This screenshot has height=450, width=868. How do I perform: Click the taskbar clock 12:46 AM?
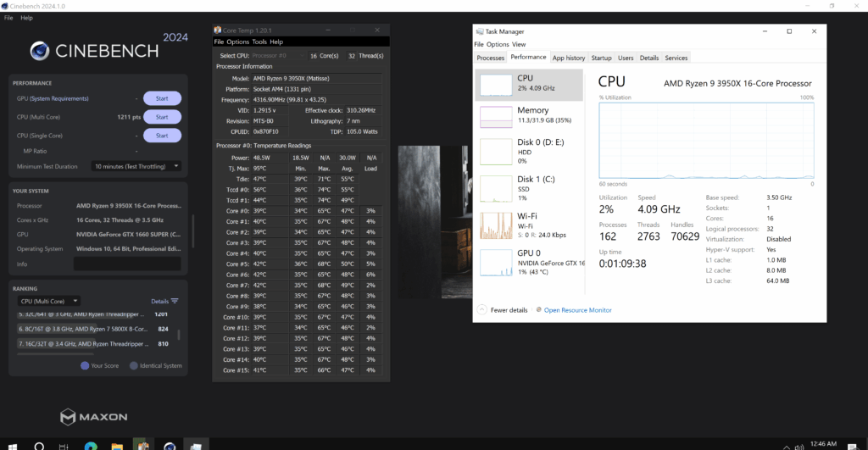(823, 444)
